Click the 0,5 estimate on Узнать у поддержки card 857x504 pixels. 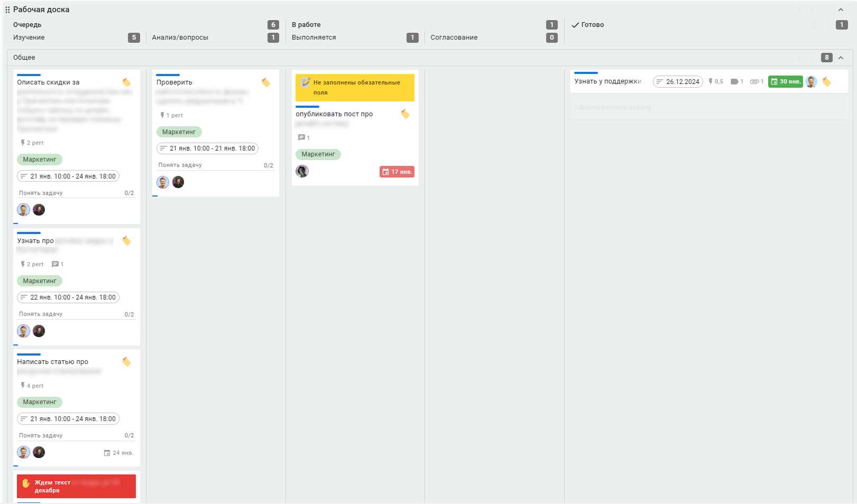click(716, 81)
